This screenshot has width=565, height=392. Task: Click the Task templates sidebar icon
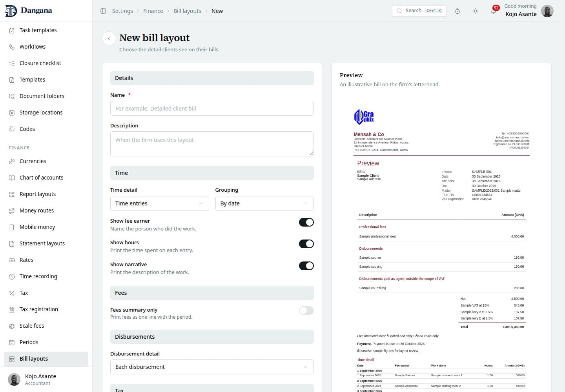(x=12, y=30)
